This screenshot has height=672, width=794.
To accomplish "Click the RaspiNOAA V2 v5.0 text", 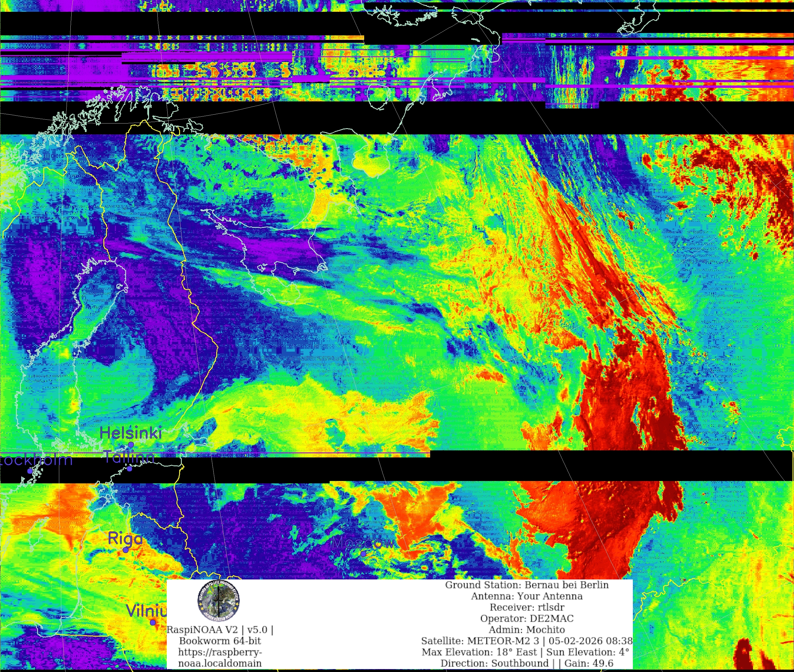I will coord(220,630).
